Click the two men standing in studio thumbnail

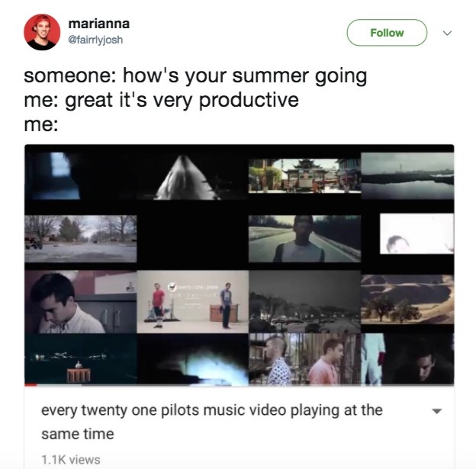193,302
